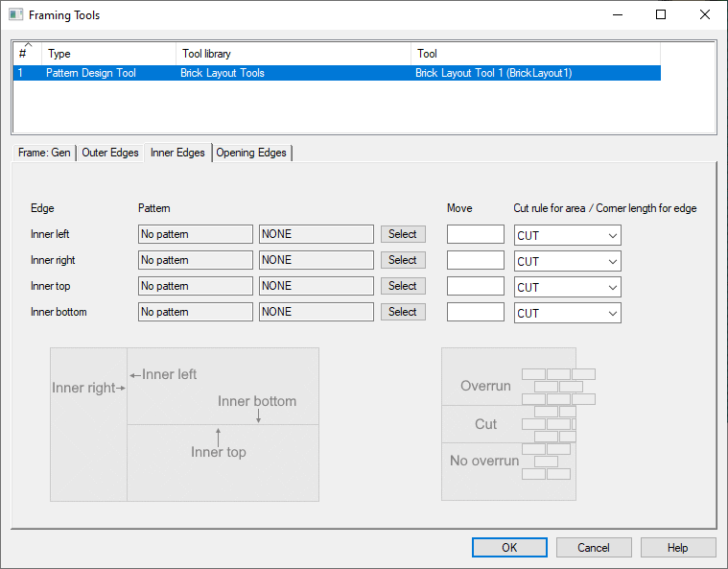This screenshot has height=569, width=728.
Task: Open Inner left cut rule dropdown
Action: [x=568, y=235]
